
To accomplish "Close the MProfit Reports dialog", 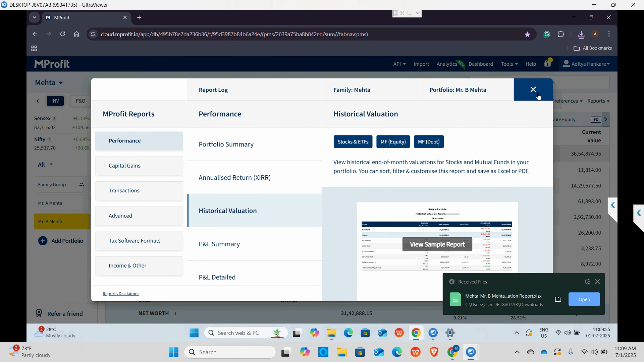I will point(533,89).
